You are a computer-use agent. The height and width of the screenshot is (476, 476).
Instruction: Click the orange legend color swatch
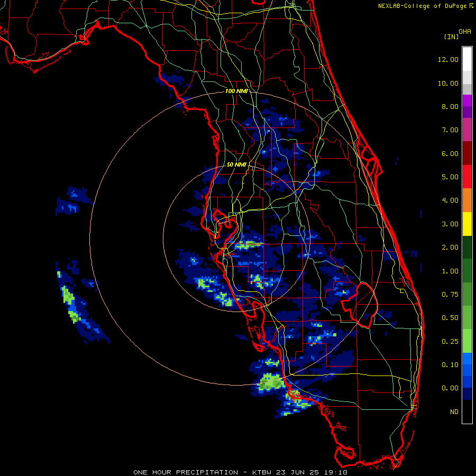pos(467,200)
